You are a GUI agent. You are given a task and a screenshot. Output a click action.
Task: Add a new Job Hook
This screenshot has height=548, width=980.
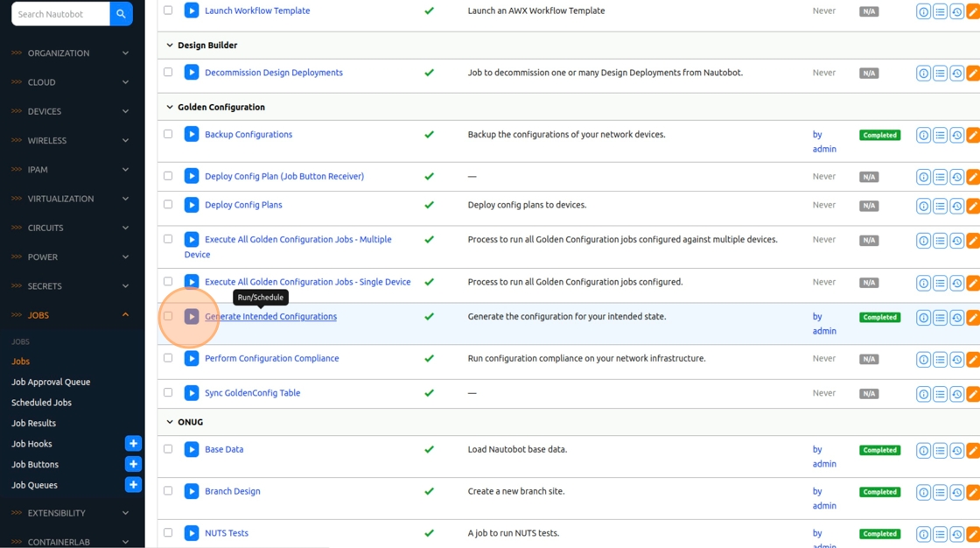pyautogui.click(x=133, y=444)
